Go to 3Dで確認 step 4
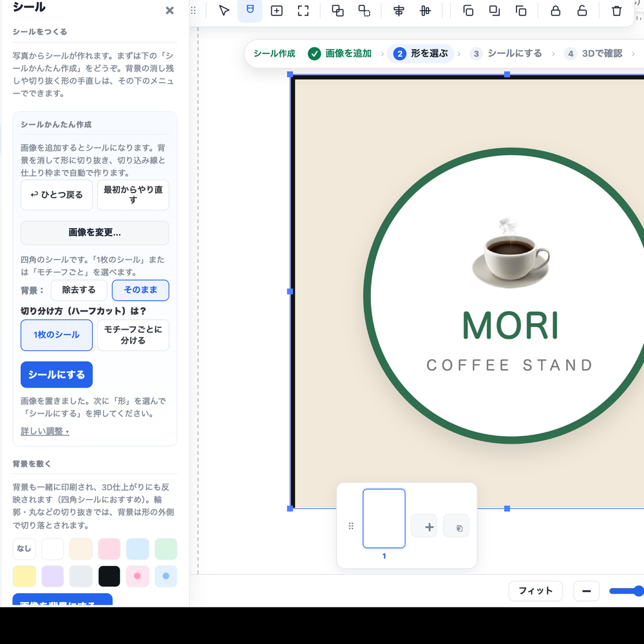The width and height of the screenshot is (644, 644). pyautogui.click(x=594, y=53)
